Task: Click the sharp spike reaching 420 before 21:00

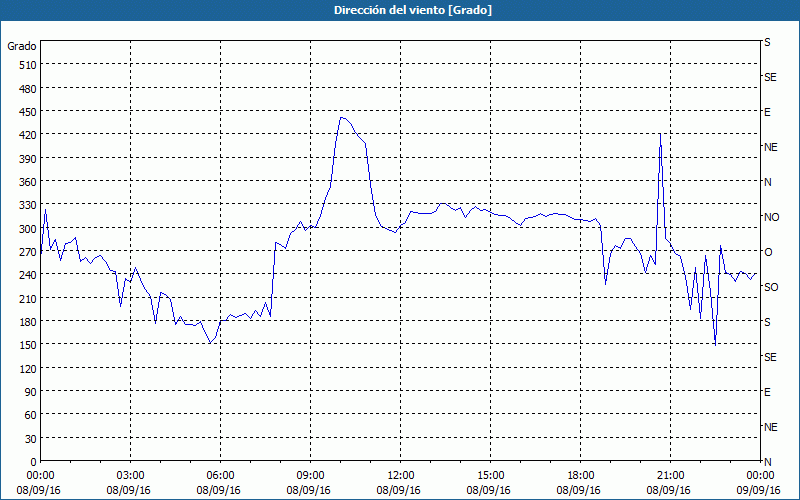Action: 660,134
